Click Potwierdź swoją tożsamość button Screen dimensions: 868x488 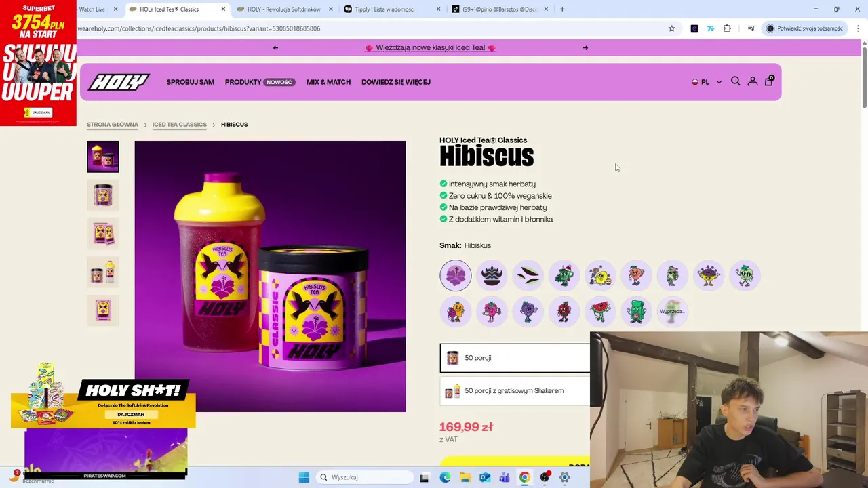click(x=804, y=28)
